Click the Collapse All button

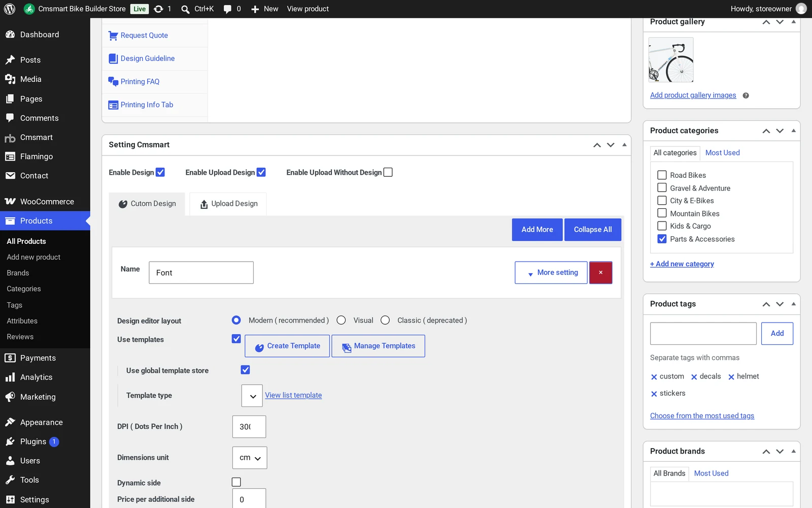(x=593, y=230)
